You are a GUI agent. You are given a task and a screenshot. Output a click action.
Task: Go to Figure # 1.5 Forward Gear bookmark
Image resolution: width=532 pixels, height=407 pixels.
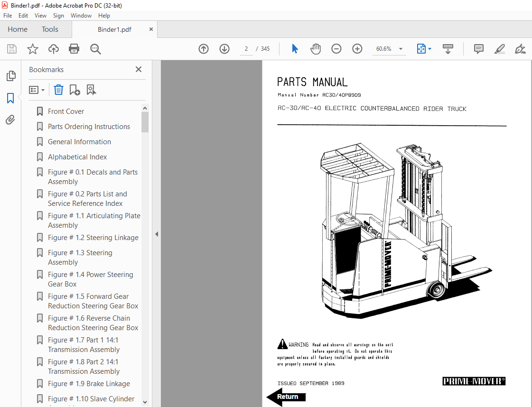pos(93,301)
